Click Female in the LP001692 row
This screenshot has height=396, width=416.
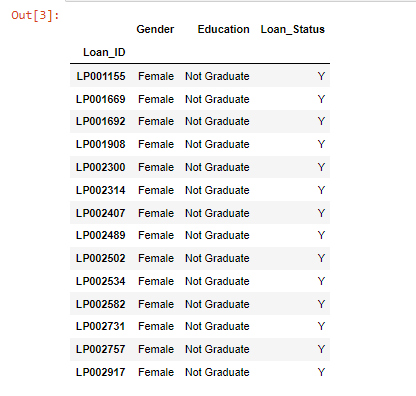click(x=156, y=121)
